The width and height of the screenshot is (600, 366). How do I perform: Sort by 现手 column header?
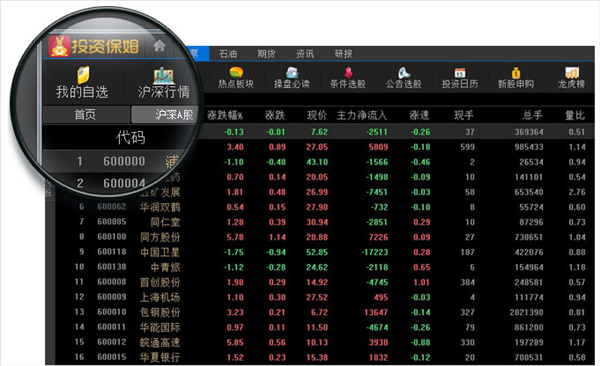point(464,115)
